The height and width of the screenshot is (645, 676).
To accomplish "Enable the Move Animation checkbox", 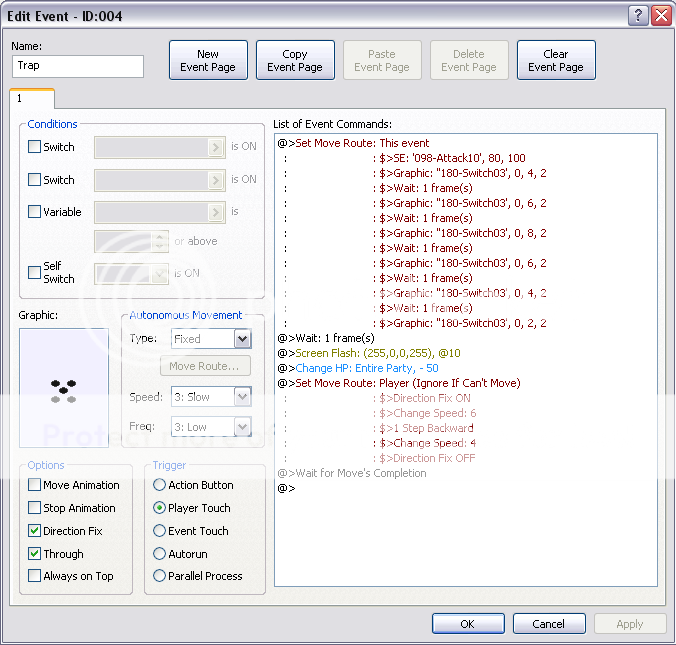I will click(x=35, y=485).
